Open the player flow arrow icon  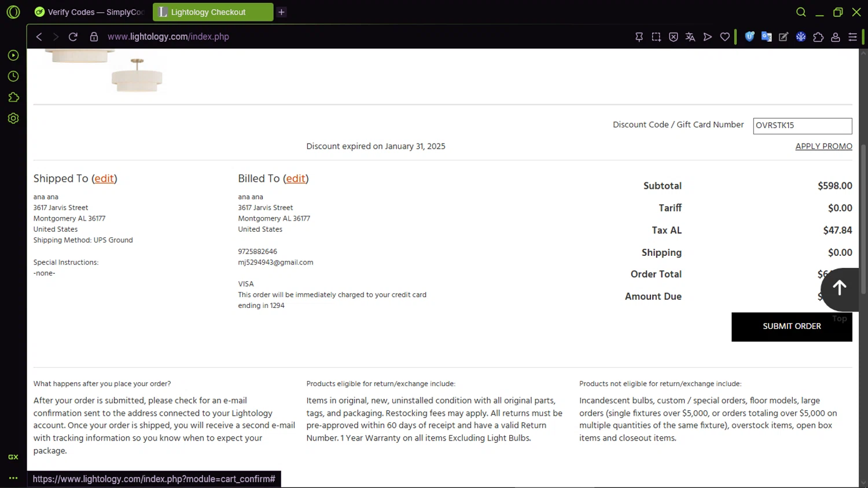(708, 37)
